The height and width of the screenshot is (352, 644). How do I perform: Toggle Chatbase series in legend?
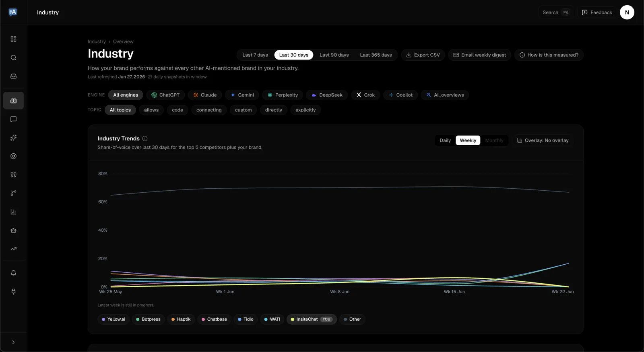click(x=214, y=319)
